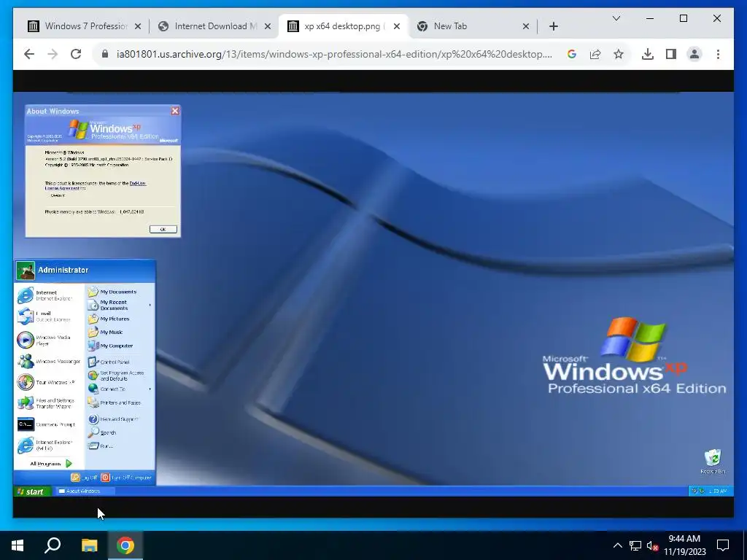
Task: Click the My Recent Documents submenu arrow
Action: [150, 305]
